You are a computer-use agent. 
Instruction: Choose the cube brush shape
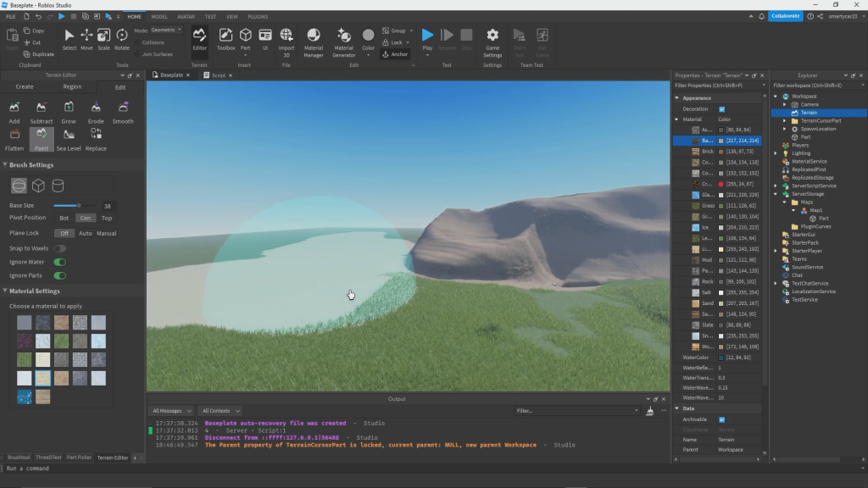(38, 186)
